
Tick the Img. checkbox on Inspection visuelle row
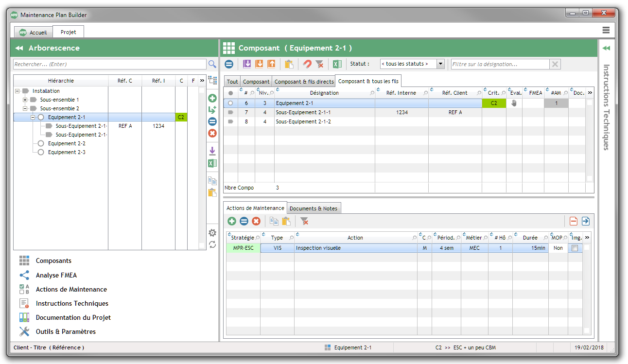575,248
